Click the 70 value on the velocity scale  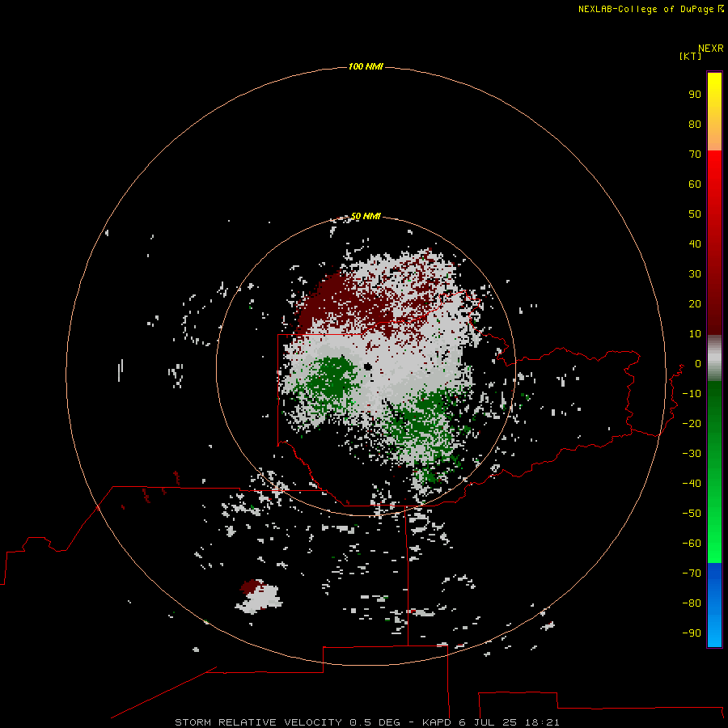(x=695, y=154)
